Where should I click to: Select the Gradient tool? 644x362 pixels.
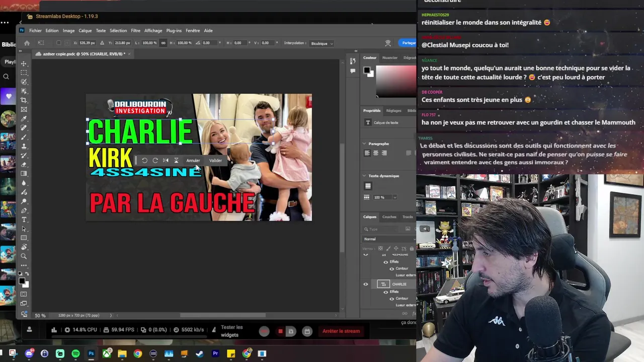[24, 173]
